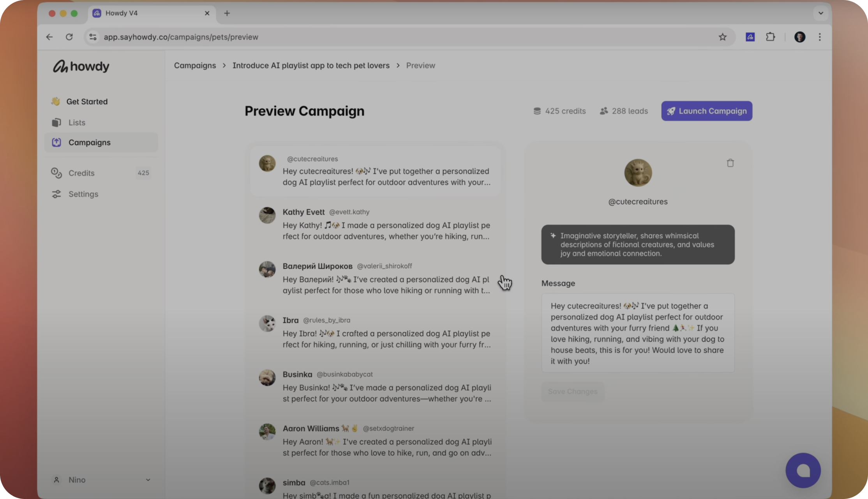Click the Howdy logo in the sidebar

tap(81, 66)
